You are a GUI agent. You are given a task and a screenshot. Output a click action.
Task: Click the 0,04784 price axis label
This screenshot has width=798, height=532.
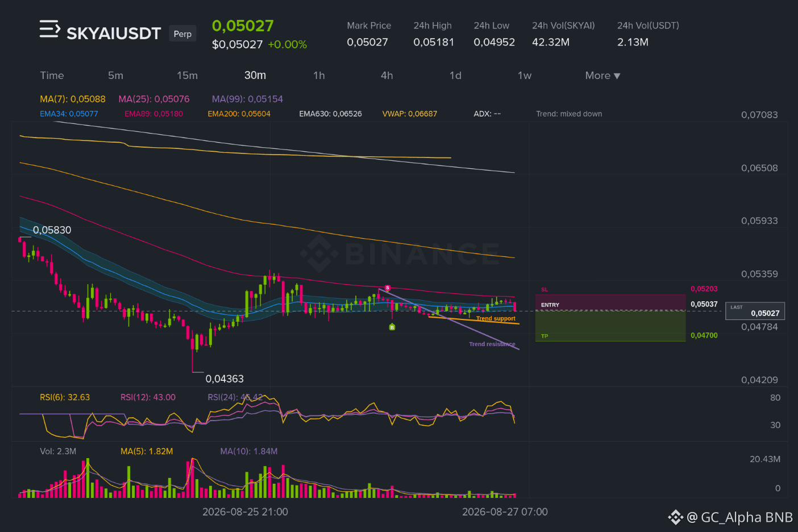[x=759, y=327]
